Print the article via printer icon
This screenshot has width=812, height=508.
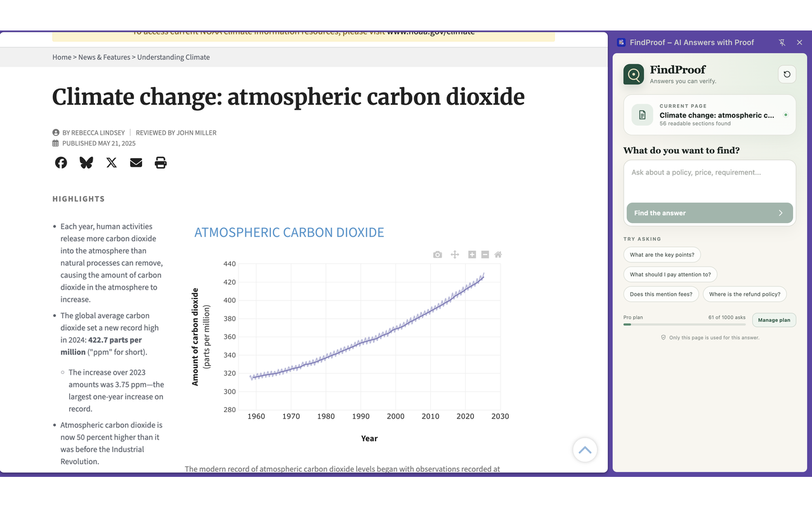click(160, 163)
